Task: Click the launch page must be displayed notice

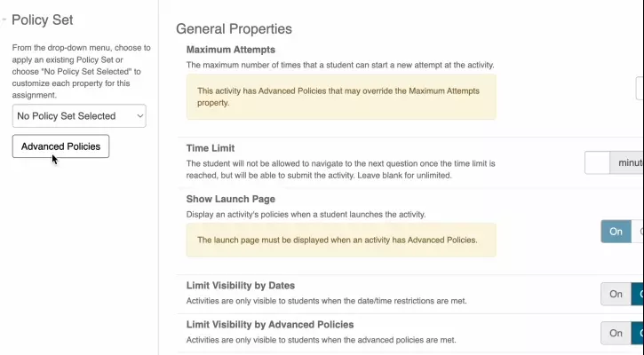Action: click(x=341, y=240)
